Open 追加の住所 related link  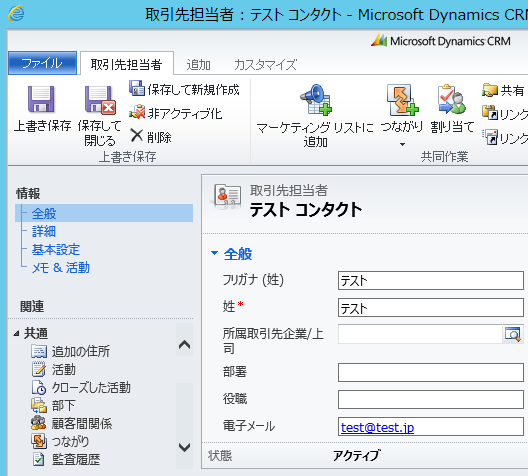click(80, 351)
